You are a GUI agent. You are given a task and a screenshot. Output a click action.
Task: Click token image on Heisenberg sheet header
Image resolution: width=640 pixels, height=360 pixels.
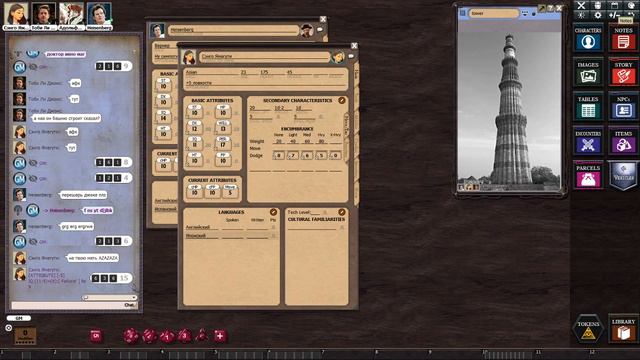[307, 30]
